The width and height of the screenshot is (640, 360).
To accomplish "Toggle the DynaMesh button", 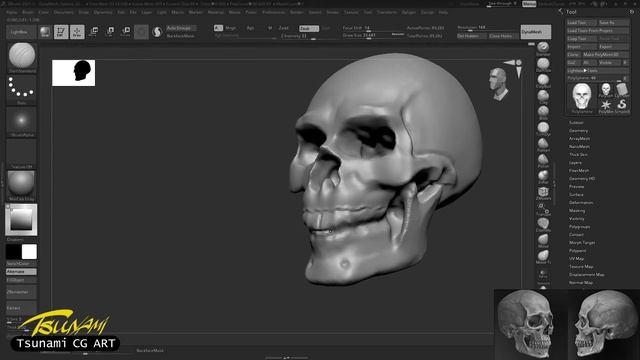I will click(x=536, y=32).
